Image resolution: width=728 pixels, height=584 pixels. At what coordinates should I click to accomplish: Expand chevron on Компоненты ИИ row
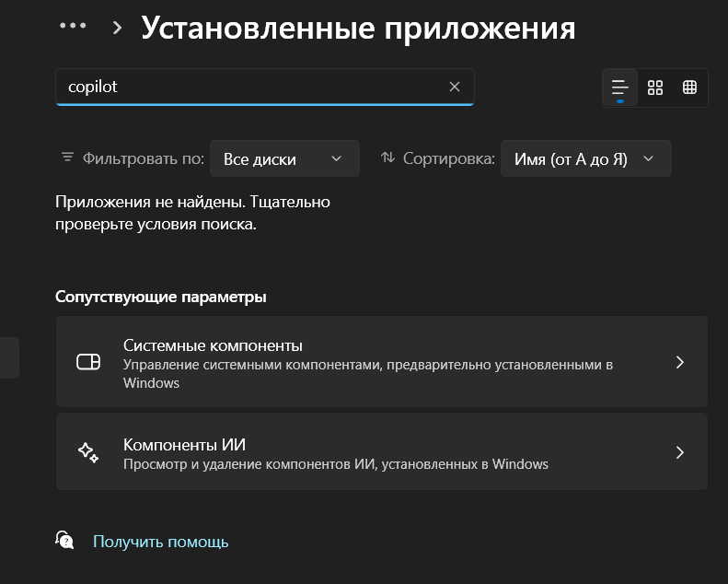coord(680,452)
